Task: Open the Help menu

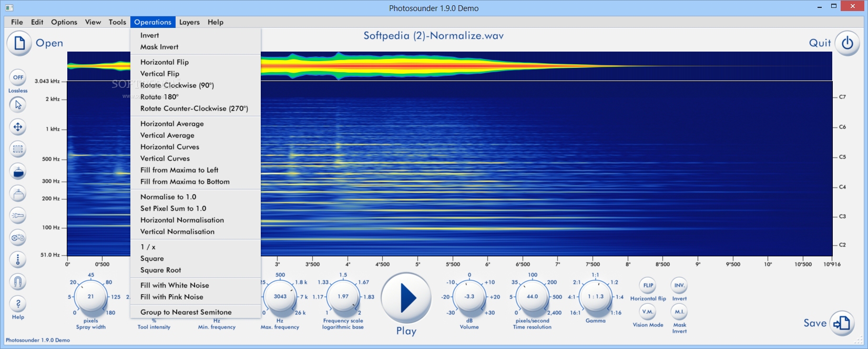Action: pyautogui.click(x=216, y=22)
